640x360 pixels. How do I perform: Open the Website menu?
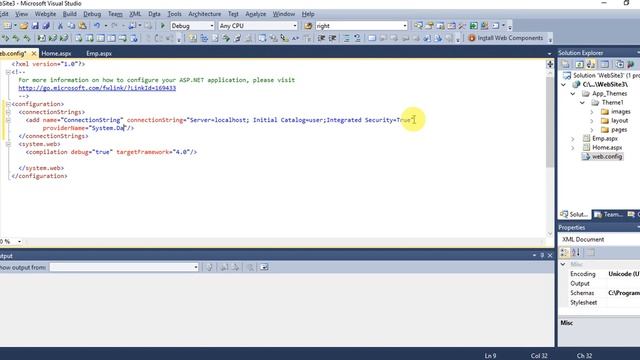tap(45, 14)
